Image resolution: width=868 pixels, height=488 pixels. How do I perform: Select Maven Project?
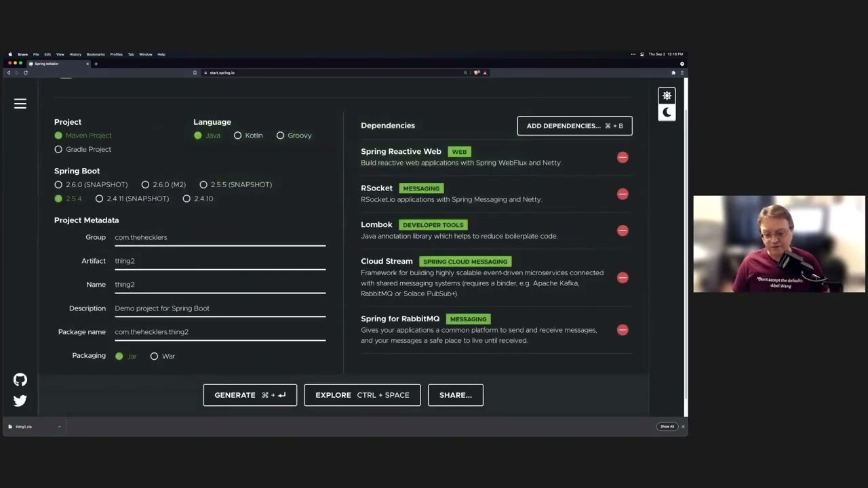(83, 136)
